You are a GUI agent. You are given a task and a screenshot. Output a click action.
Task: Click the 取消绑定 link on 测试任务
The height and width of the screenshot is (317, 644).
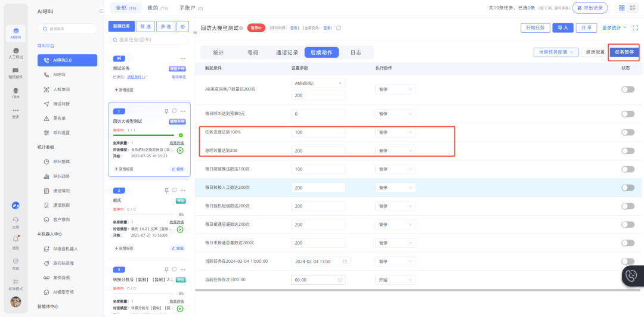[x=179, y=77]
